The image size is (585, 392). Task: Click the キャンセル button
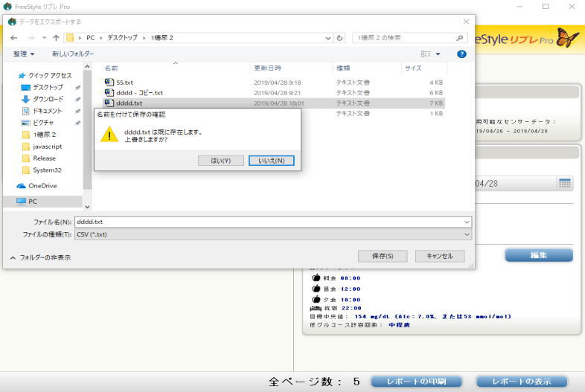click(x=439, y=256)
